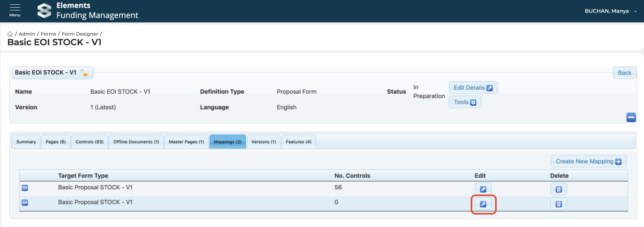Open first mapping row arrow icon
The height and width of the screenshot is (227, 644).
pos(25,188)
